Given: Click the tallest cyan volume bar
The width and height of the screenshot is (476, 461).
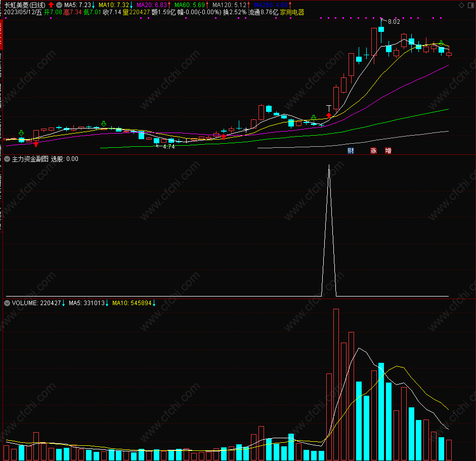Looking at the screenshot, I should (381, 411).
